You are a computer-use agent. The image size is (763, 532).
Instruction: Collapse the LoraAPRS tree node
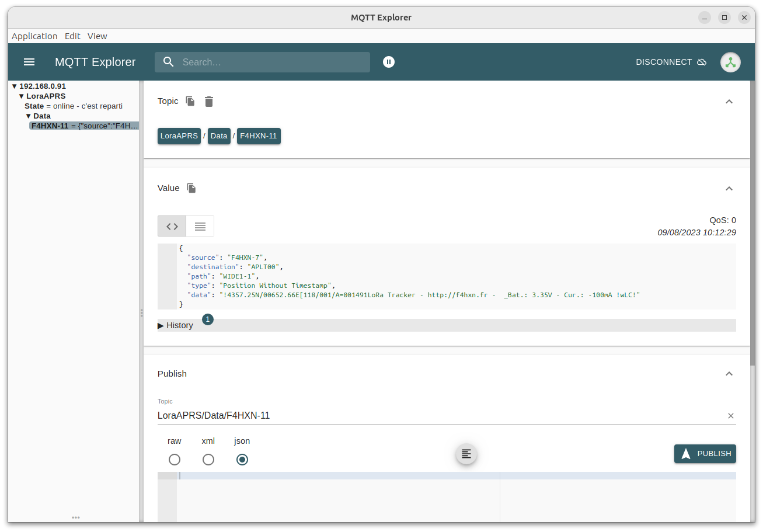[22, 96]
